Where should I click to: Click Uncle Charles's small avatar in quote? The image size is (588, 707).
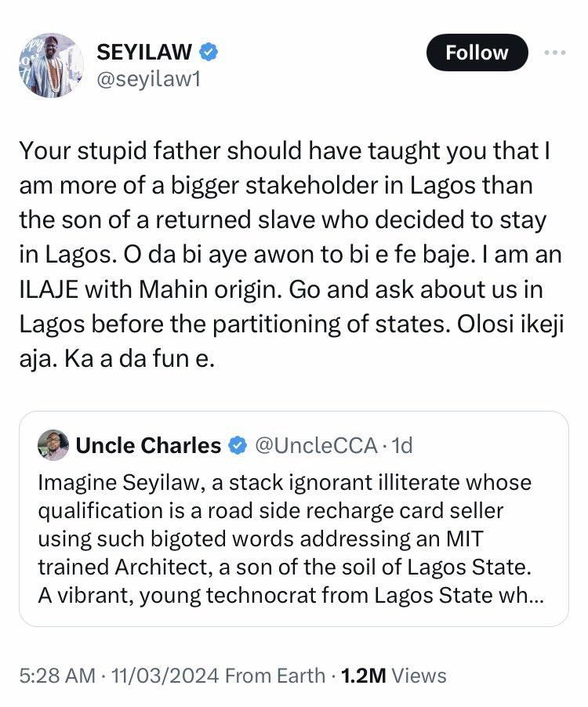[53, 445]
